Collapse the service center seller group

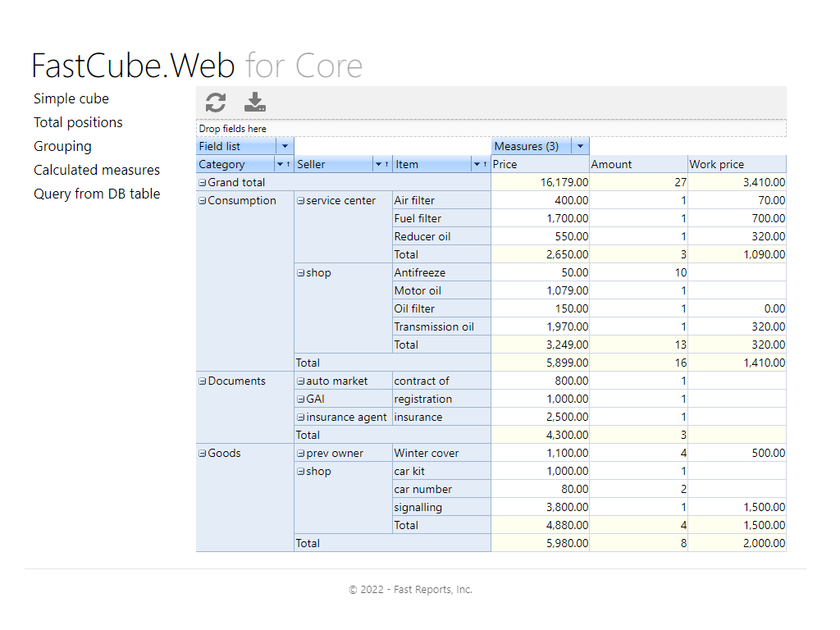pos(301,201)
